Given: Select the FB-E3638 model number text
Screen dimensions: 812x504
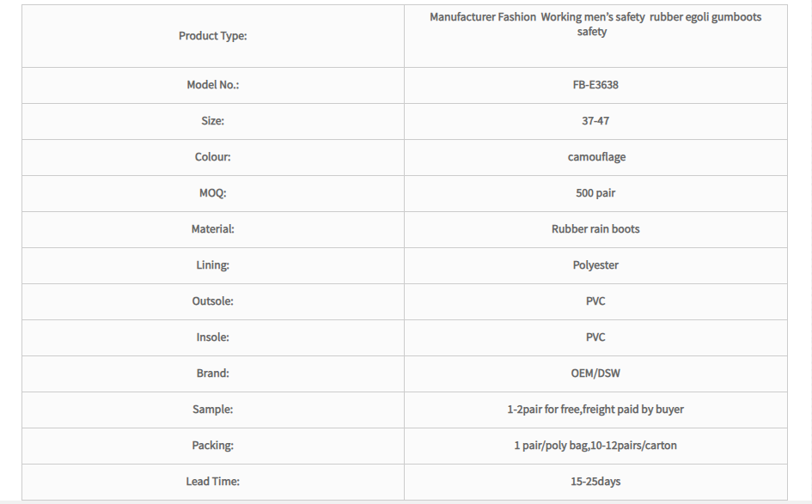Looking at the screenshot, I should (595, 85).
